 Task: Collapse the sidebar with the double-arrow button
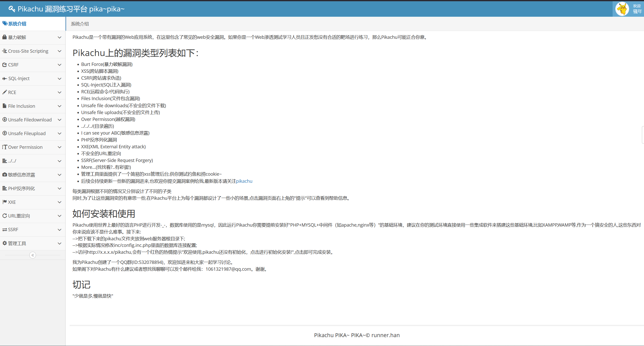(x=33, y=255)
